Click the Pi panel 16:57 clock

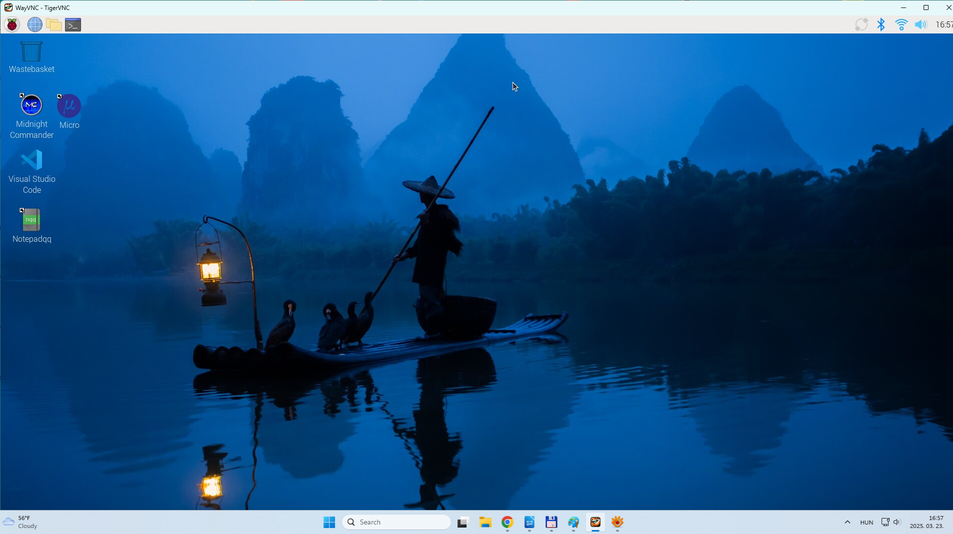(x=944, y=25)
